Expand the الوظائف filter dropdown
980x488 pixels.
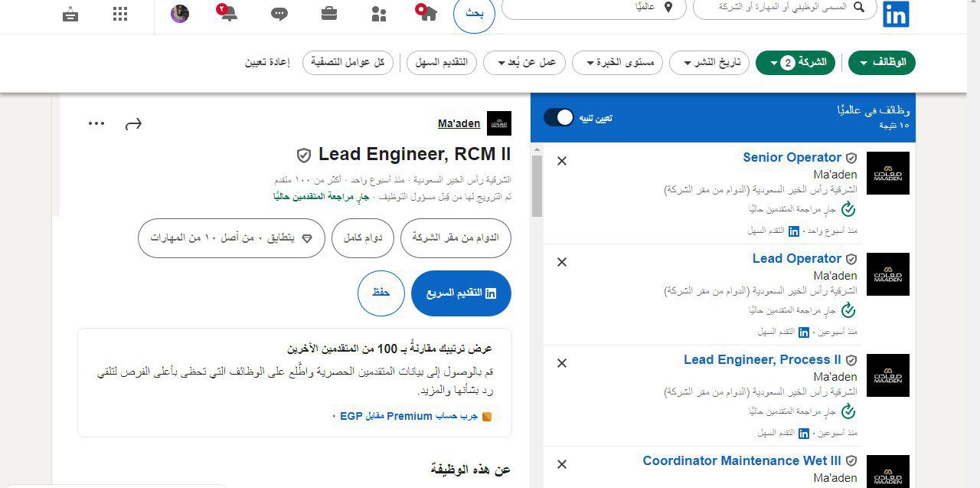tap(882, 63)
